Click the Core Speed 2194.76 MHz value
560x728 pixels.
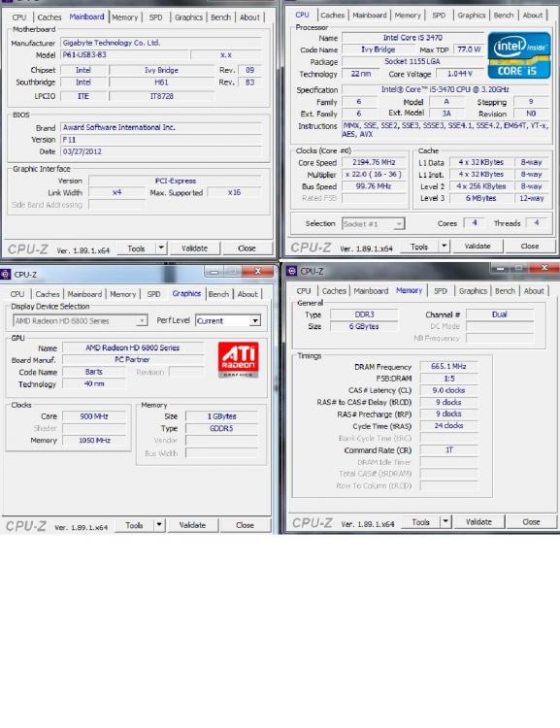374,162
